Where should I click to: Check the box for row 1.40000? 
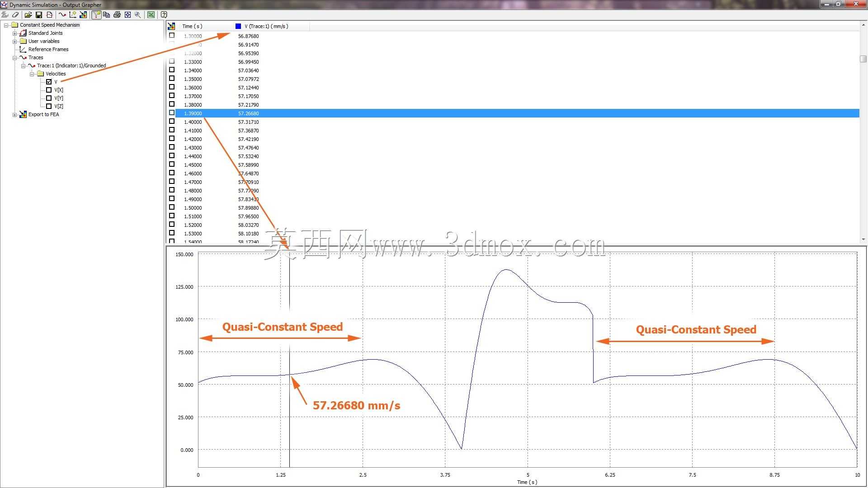click(x=172, y=122)
